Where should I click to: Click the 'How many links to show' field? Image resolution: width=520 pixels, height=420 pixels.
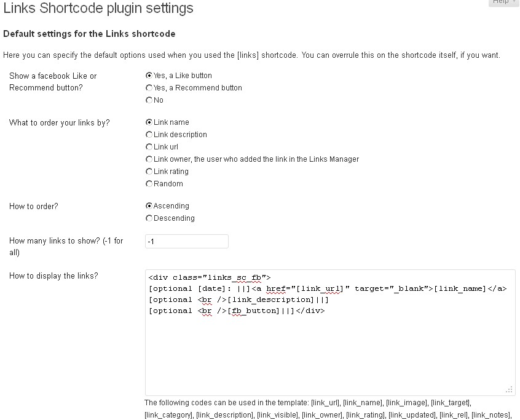click(187, 242)
